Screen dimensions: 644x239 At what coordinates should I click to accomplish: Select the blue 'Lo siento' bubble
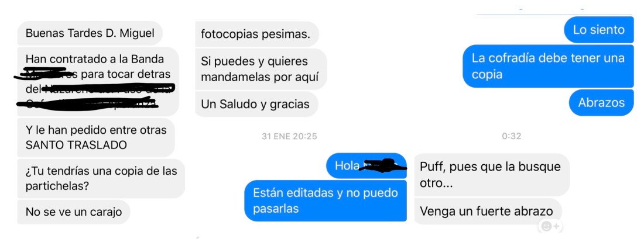(x=599, y=30)
